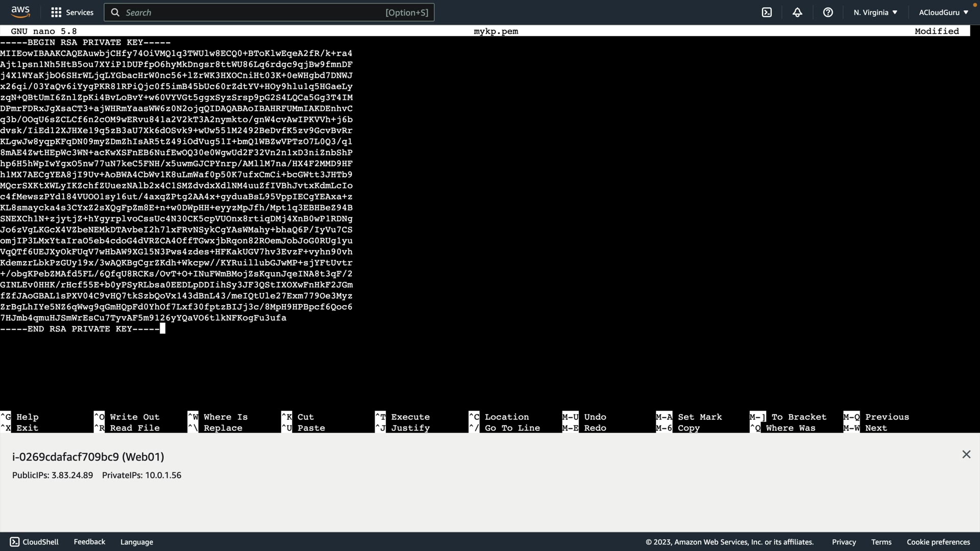Expand the N. Virginia region dropdown
980x551 pixels.
875,12
